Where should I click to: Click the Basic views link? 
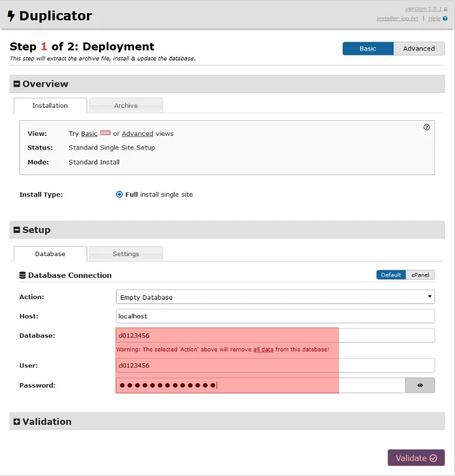click(89, 133)
